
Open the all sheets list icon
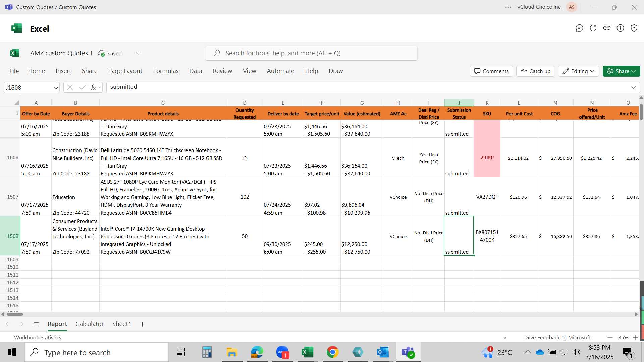coord(36,324)
